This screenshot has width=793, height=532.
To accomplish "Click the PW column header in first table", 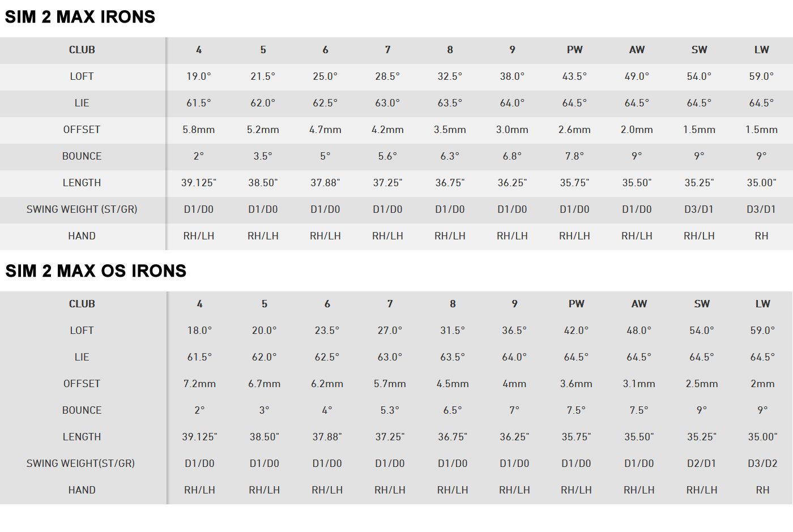I will coord(574,50).
